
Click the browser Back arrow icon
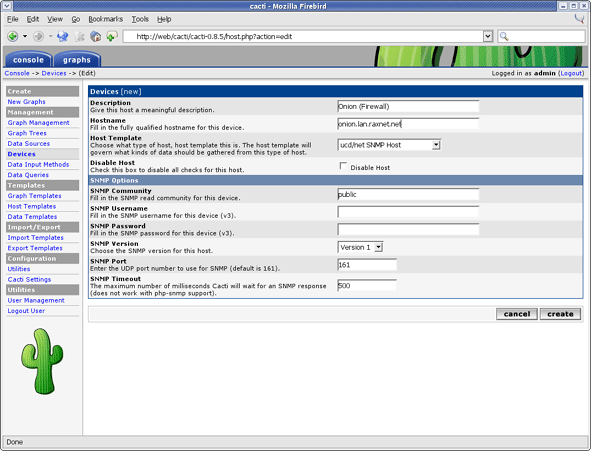[x=13, y=37]
